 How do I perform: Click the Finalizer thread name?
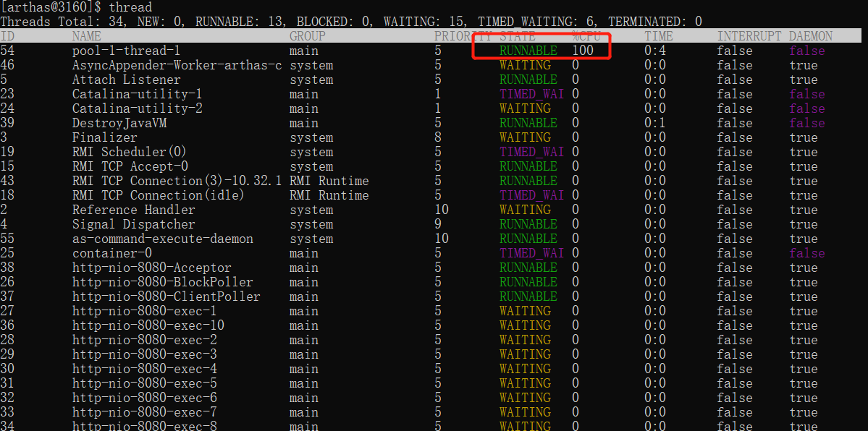coord(105,137)
